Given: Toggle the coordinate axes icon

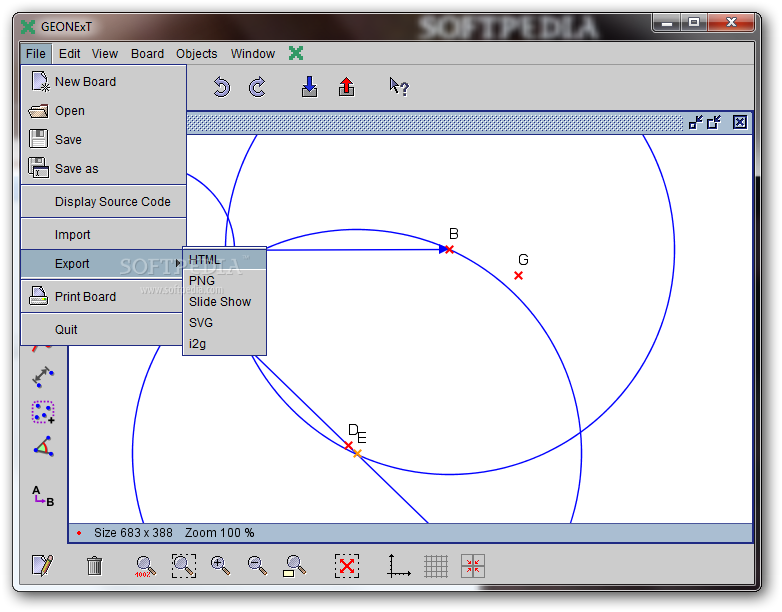Looking at the screenshot, I should click(398, 566).
